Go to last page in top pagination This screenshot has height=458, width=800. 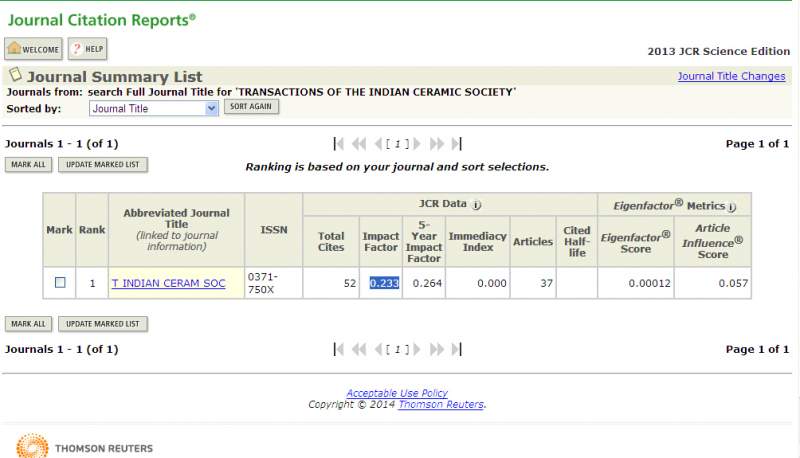[457, 144]
